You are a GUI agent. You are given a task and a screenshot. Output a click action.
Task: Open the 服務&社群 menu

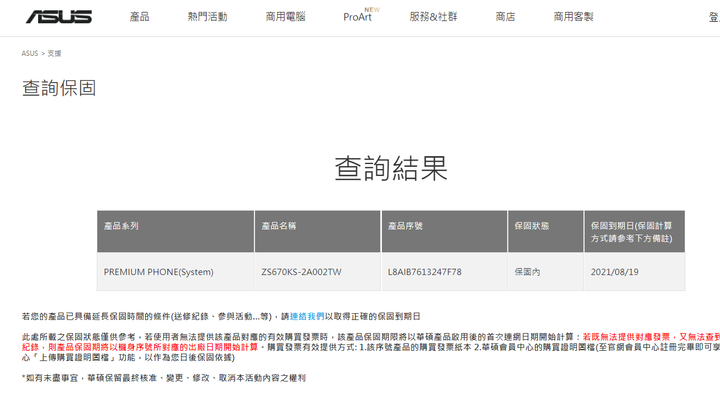(433, 17)
